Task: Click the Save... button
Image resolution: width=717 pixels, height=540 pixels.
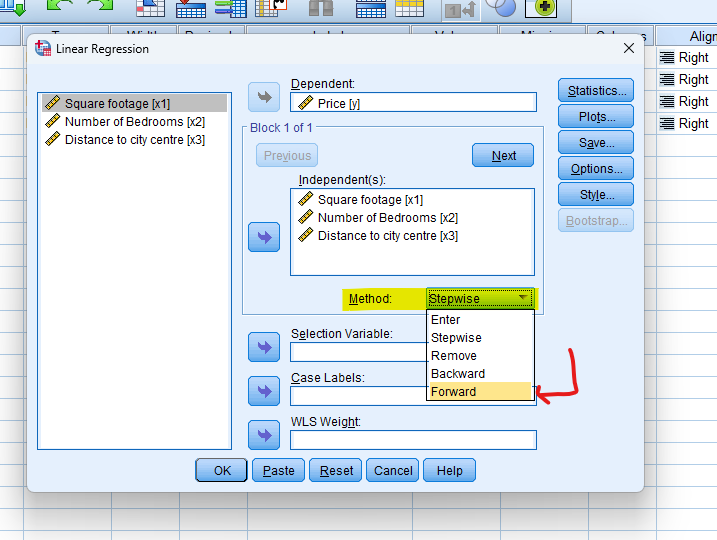Action: [596, 143]
